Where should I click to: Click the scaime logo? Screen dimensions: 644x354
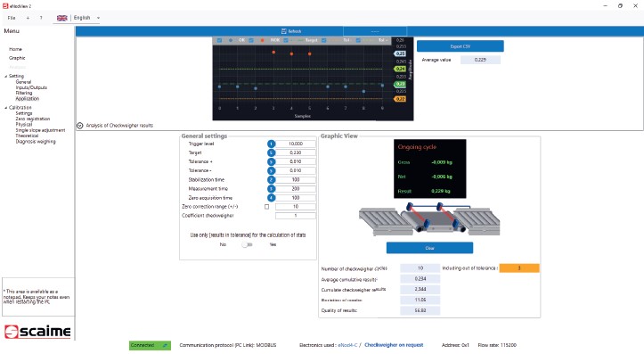point(37,332)
